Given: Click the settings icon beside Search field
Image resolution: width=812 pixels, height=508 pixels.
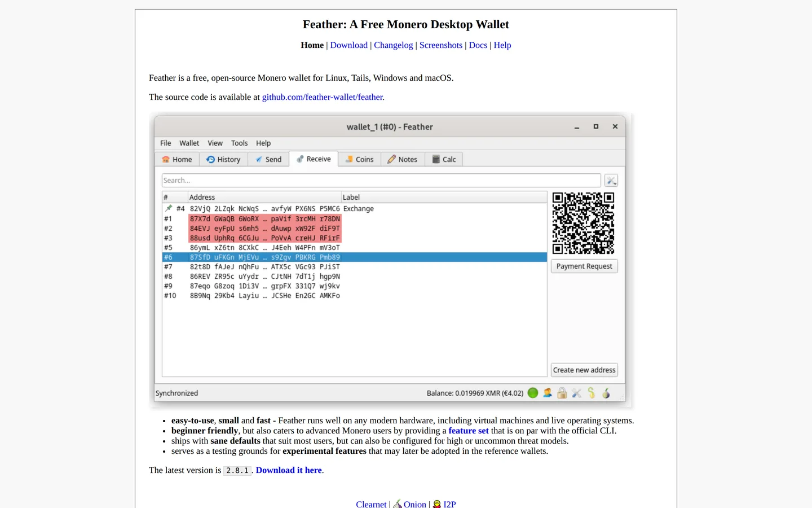Looking at the screenshot, I should tap(611, 181).
